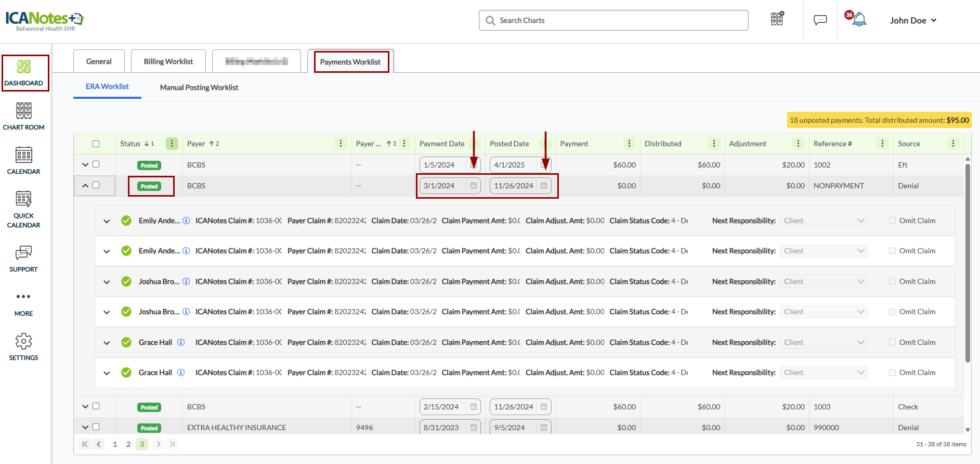This screenshot has width=980, height=464.
Task: Click the Support sidebar icon
Action: 23,259
